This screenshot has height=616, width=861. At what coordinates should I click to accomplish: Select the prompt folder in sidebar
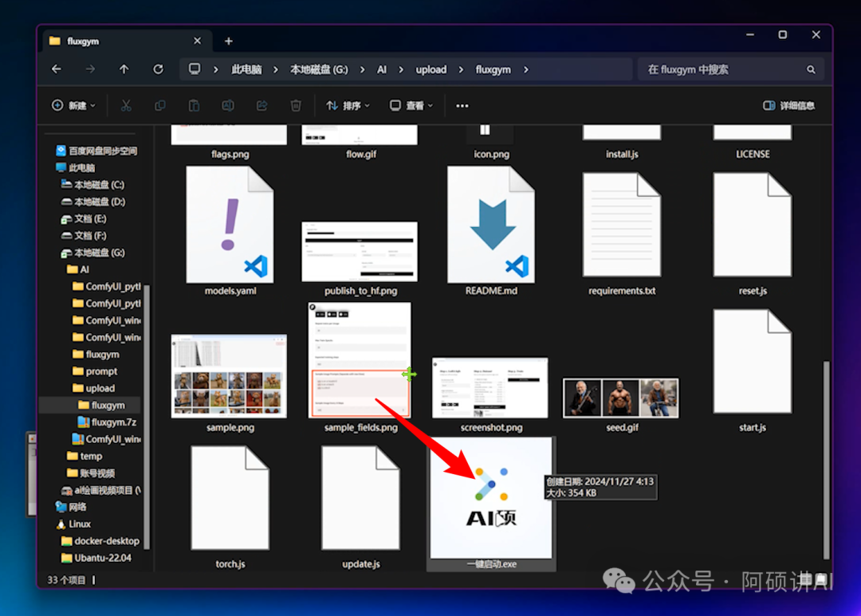tap(95, 371)
